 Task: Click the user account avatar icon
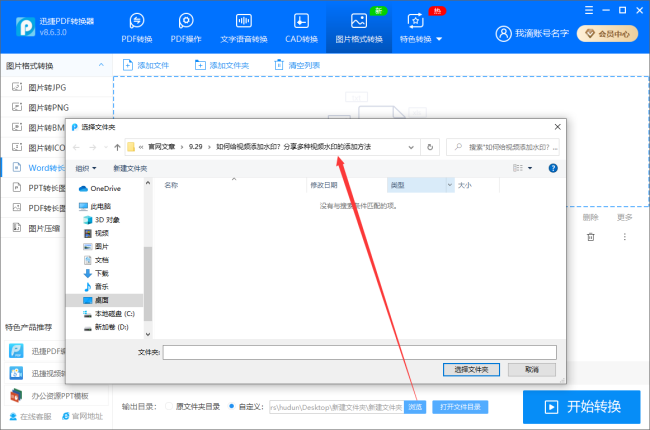(504, 34)
